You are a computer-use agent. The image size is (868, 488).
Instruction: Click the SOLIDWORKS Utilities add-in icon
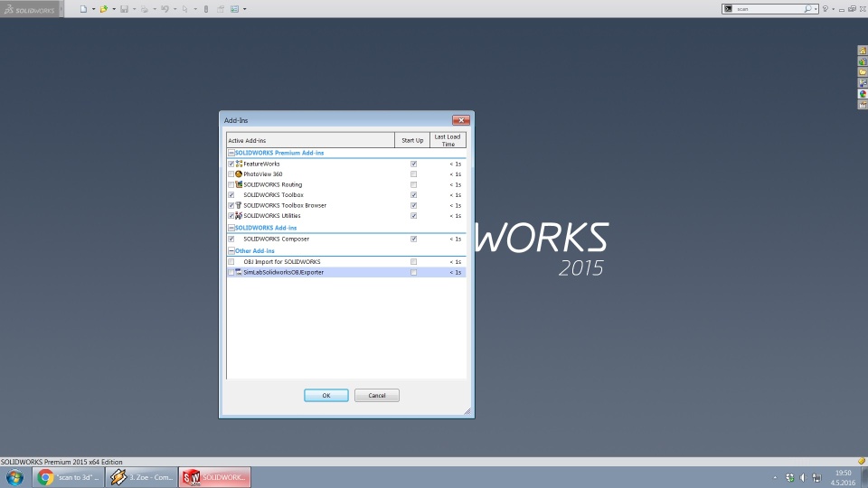coord(239,216)
